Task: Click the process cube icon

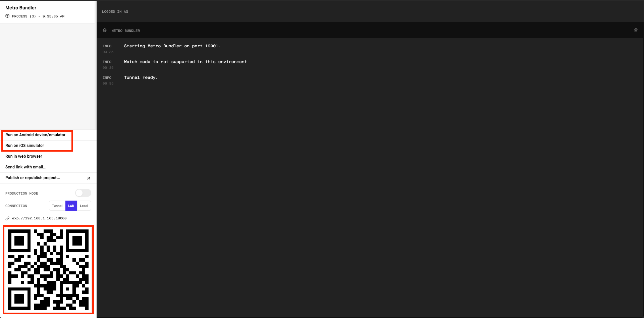Action: tap(7, 16)
